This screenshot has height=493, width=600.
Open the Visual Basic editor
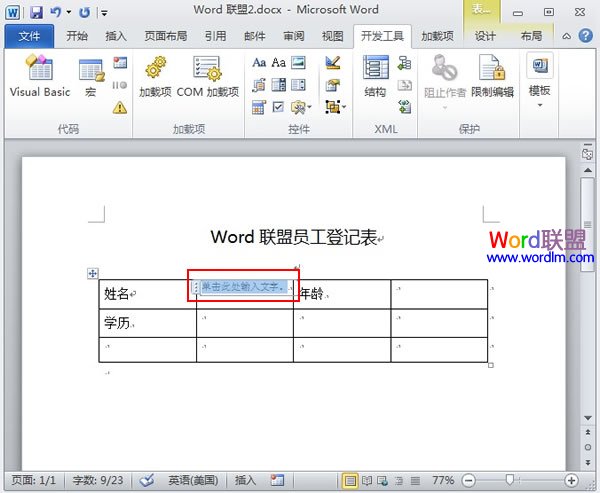[x=40, y=76]
